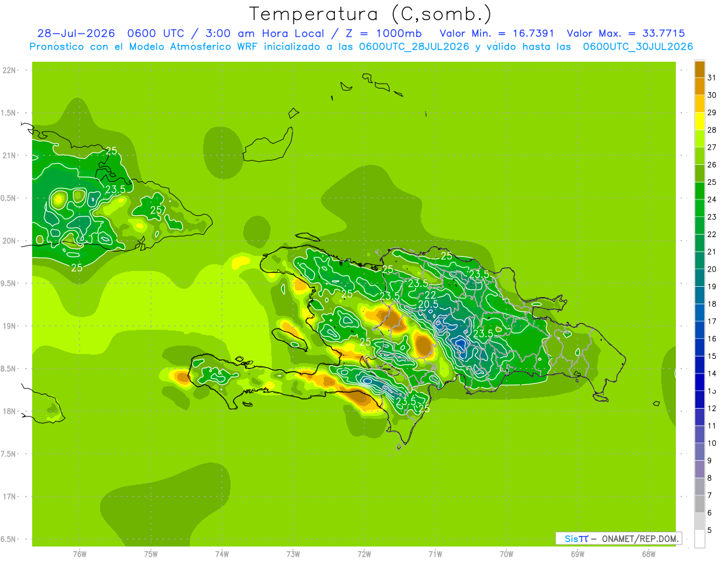
Task: Click the "20N" latitude axis label
Action: 9,241
